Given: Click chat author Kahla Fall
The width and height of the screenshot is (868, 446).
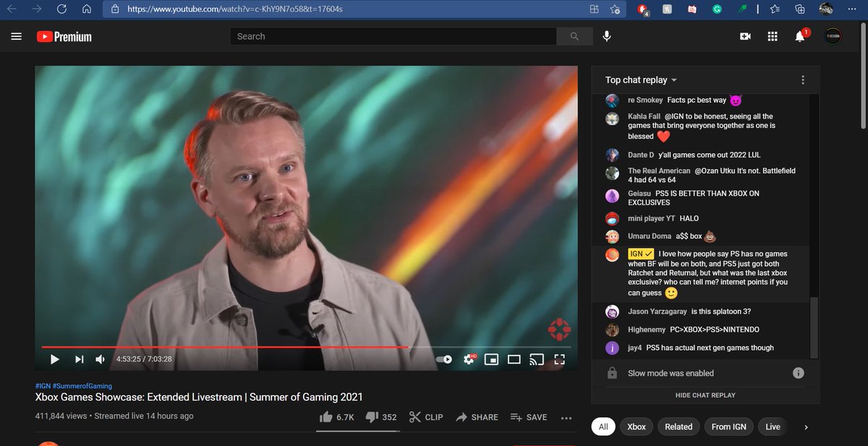Looking at the screenshot, I should click(x=644, y=116).
